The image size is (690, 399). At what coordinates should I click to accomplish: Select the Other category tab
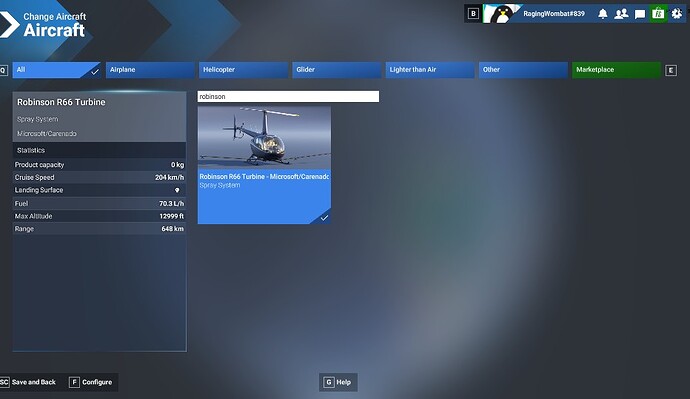tap(523, 70)
